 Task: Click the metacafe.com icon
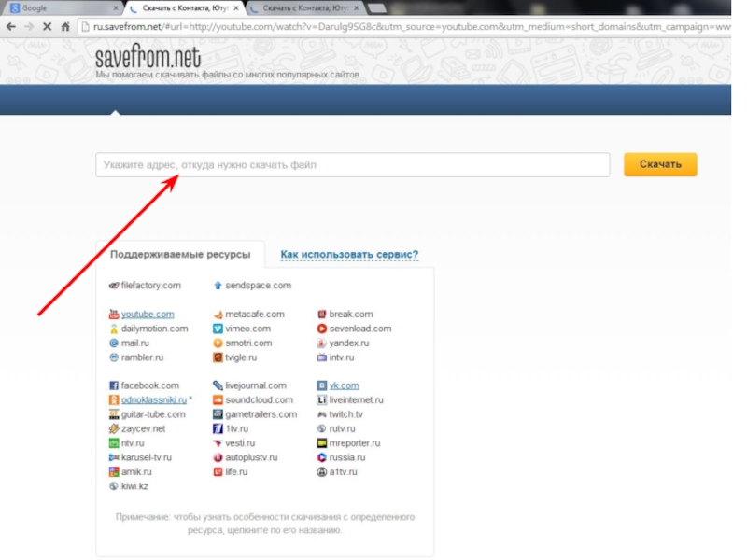click(218, 315)
